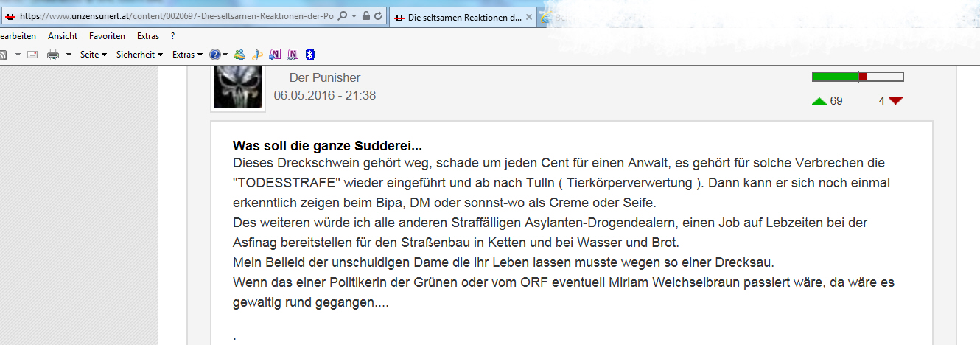Click the Windows Messenger people icon
980x345 pixels.
[x=239, y=55]
